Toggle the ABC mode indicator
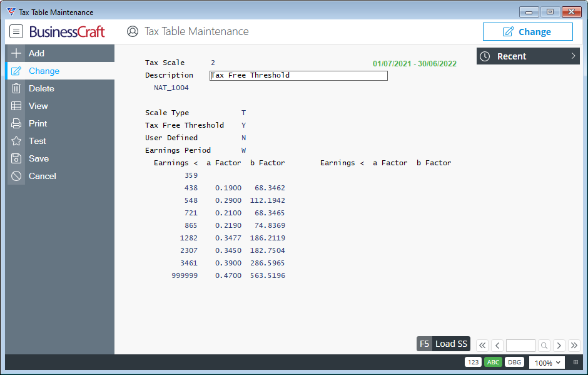 (493, 362)
